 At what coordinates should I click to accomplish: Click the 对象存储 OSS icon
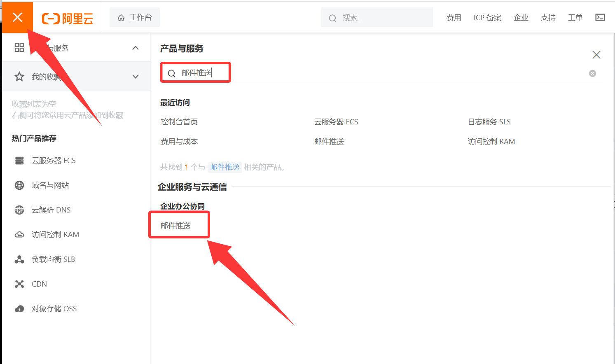point(19,309)
